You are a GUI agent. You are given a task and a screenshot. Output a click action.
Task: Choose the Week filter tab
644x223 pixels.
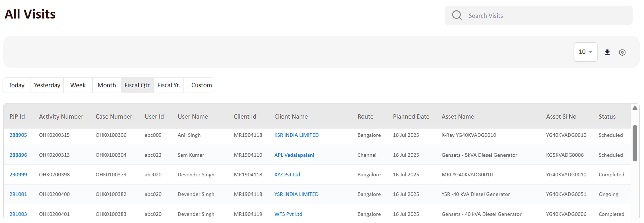[x=78, y=85]
